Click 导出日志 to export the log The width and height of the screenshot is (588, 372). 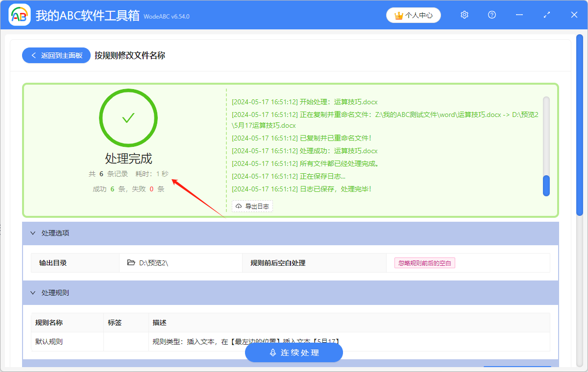tap(252, 206)
